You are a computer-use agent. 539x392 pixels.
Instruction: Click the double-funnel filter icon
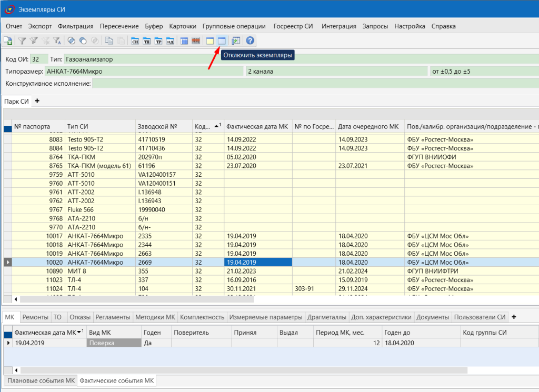click(34, 41)
